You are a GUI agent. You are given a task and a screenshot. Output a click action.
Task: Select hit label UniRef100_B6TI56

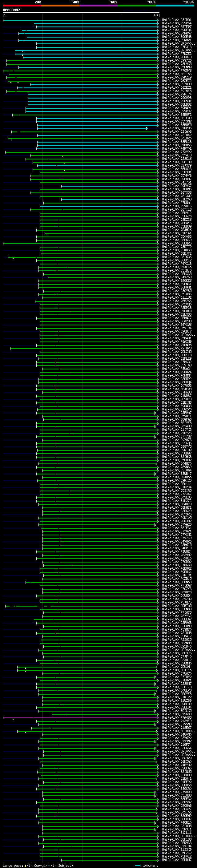click(176, 74)
